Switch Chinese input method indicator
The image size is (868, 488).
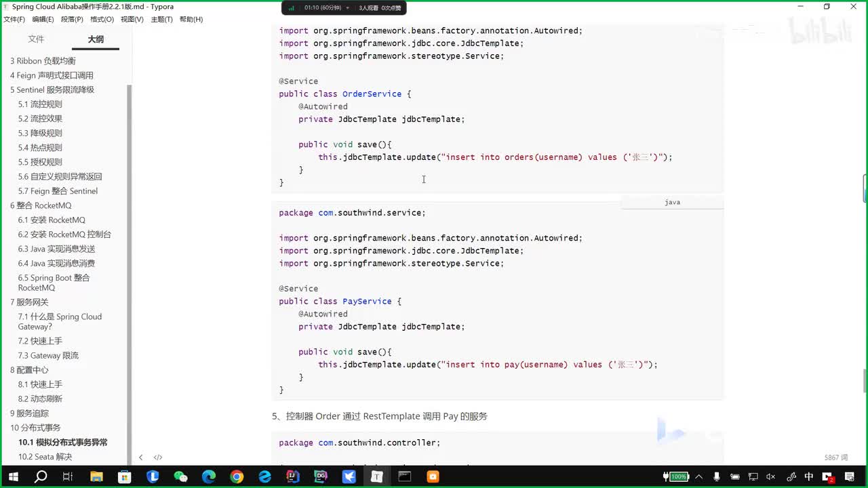[x=808, y=476]
